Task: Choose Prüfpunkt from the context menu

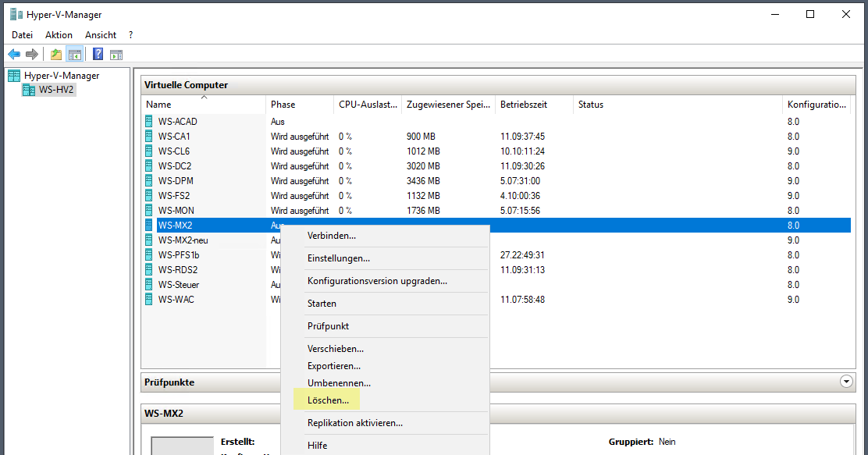Action: click(385, 326)
